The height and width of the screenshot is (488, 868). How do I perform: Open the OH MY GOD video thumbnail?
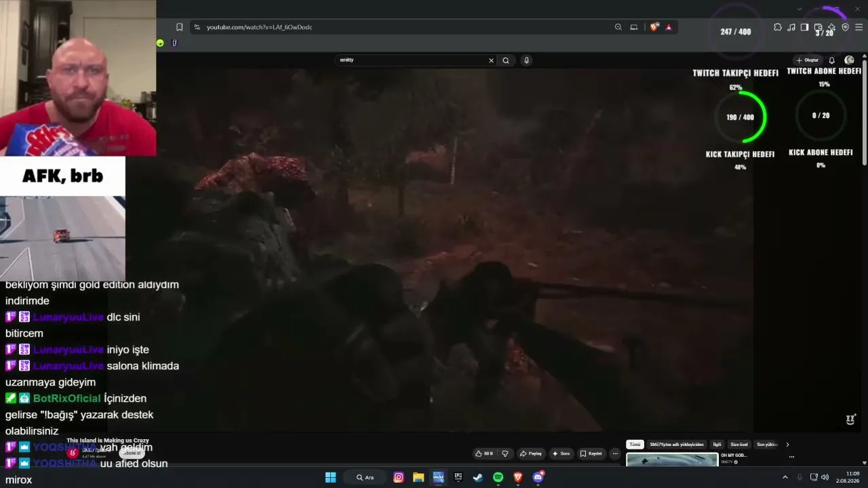pos(672,460)
